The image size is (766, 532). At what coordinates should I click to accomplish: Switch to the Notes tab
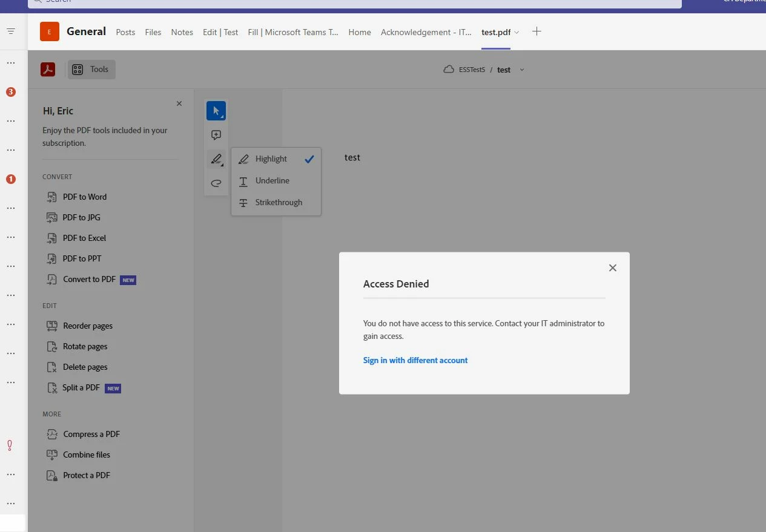click(x=182, y=32)
